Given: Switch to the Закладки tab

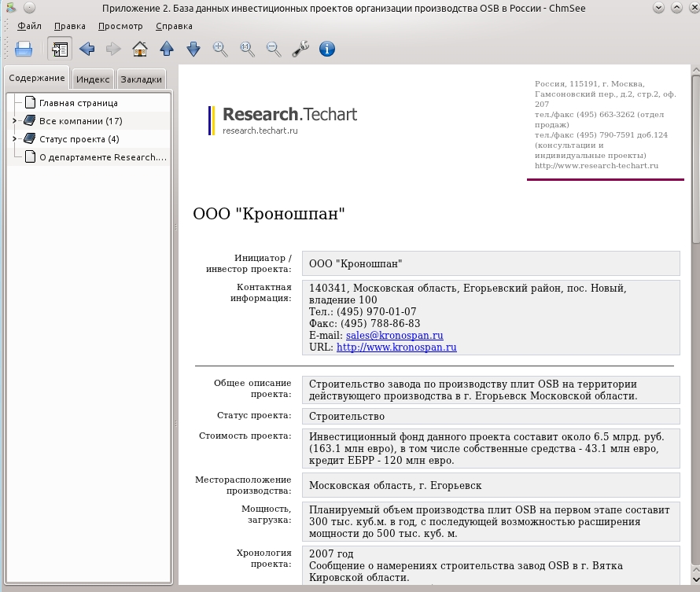Looking at the screenshot, I should point(141,79).
